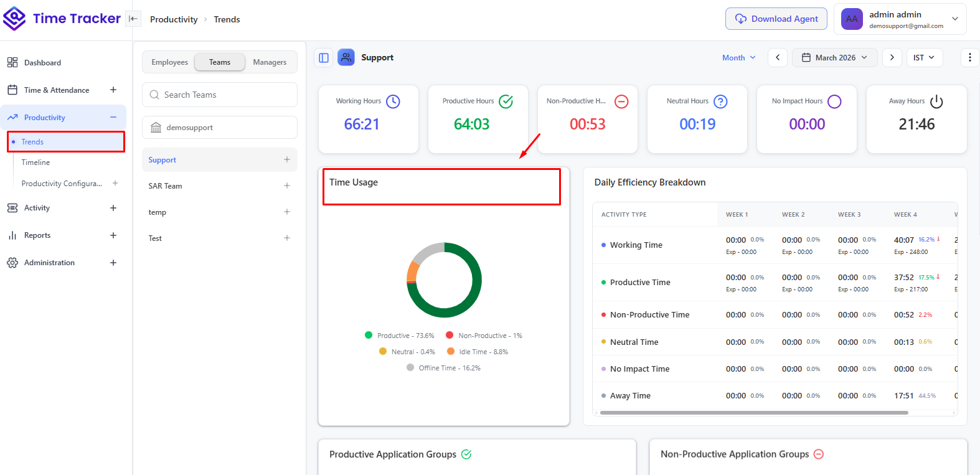This screenshot has width=980, height=475.
Task: Expand the Administration menu
Action: pyautogui.click(x=113, y=263)
